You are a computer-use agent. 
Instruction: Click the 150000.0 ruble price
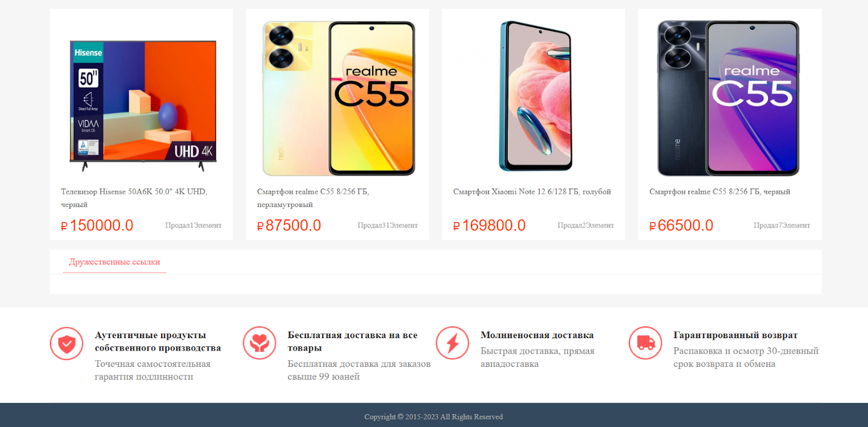pos(97,225)
